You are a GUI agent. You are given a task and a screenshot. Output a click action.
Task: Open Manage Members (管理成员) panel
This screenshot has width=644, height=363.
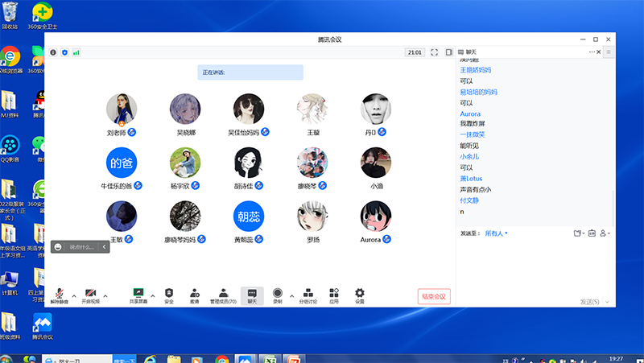coord(223,295)
